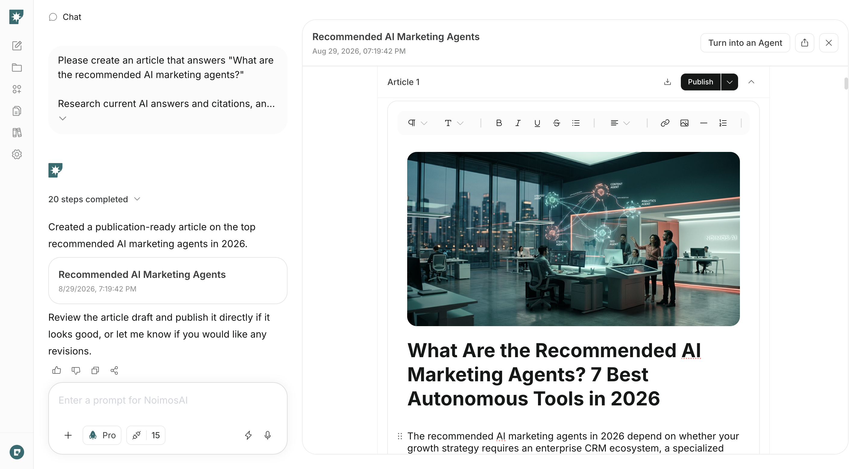Click the article hero image

click(573, 239)
